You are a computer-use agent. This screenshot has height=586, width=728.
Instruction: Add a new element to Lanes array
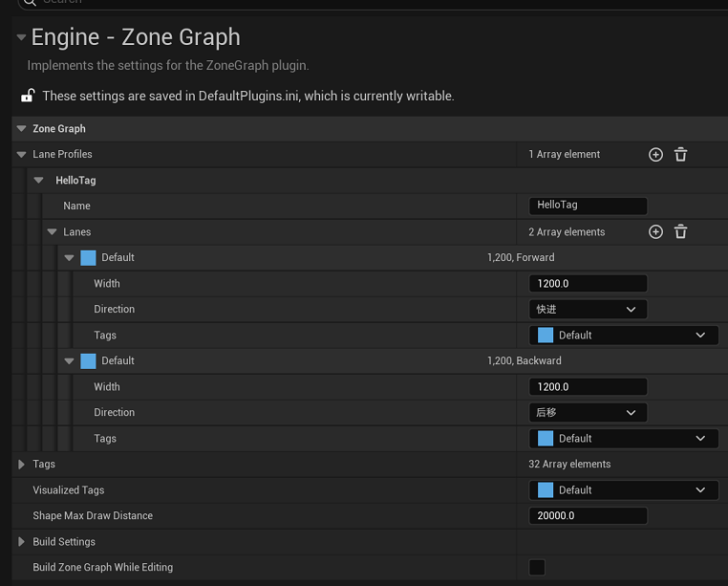coord(655,232)
